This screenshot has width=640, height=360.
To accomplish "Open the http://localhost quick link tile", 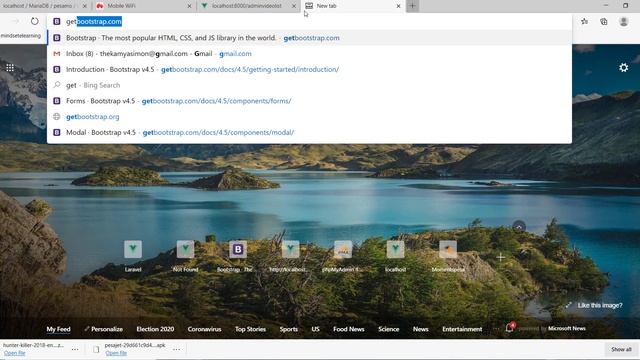I will pos(290,249).
